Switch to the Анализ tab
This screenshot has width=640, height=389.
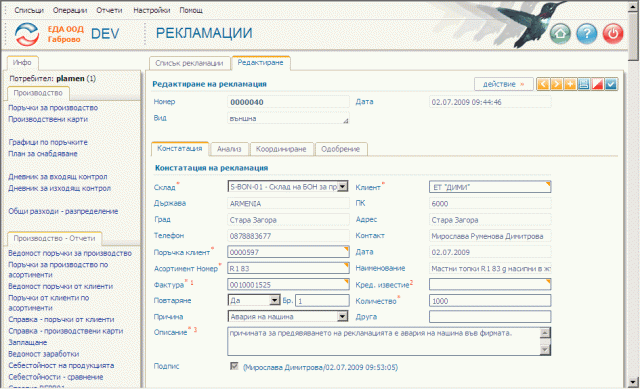click(x=229, y=149)
